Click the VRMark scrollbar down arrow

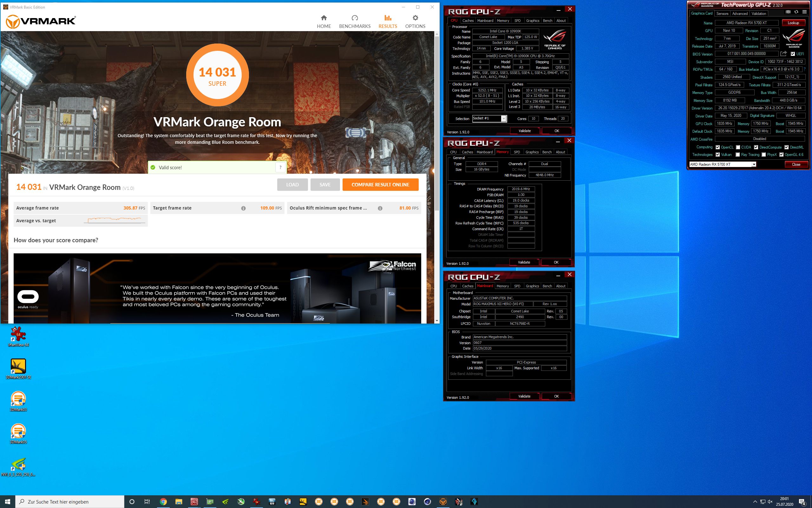coord(436,321)
